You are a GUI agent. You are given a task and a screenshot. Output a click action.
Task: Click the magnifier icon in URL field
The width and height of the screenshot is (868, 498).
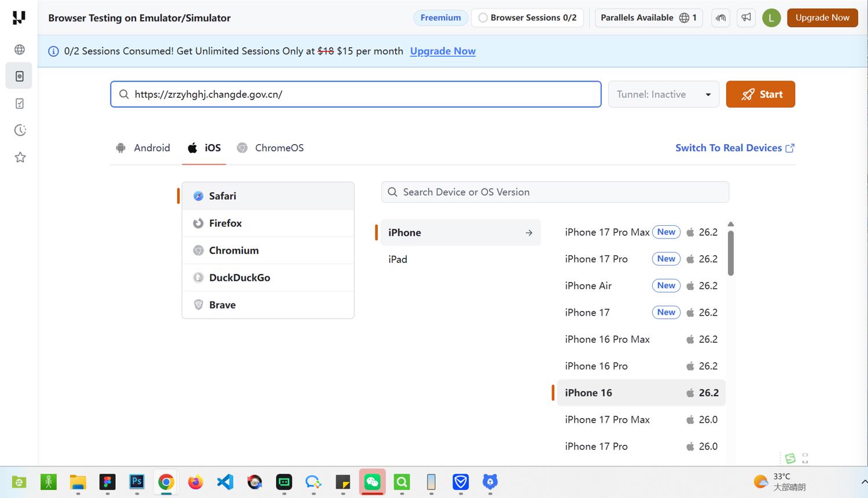click(x=124, y=94)
